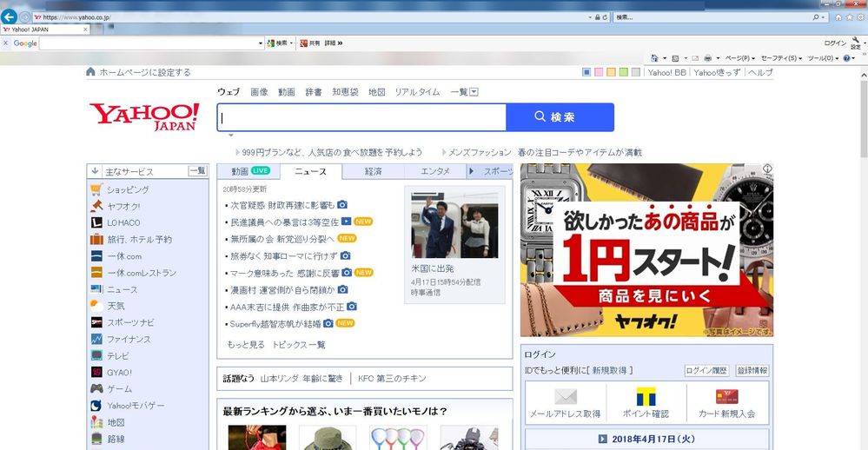
Task: Expand the セーフティ(S) command menu
Action: (781, 58)
